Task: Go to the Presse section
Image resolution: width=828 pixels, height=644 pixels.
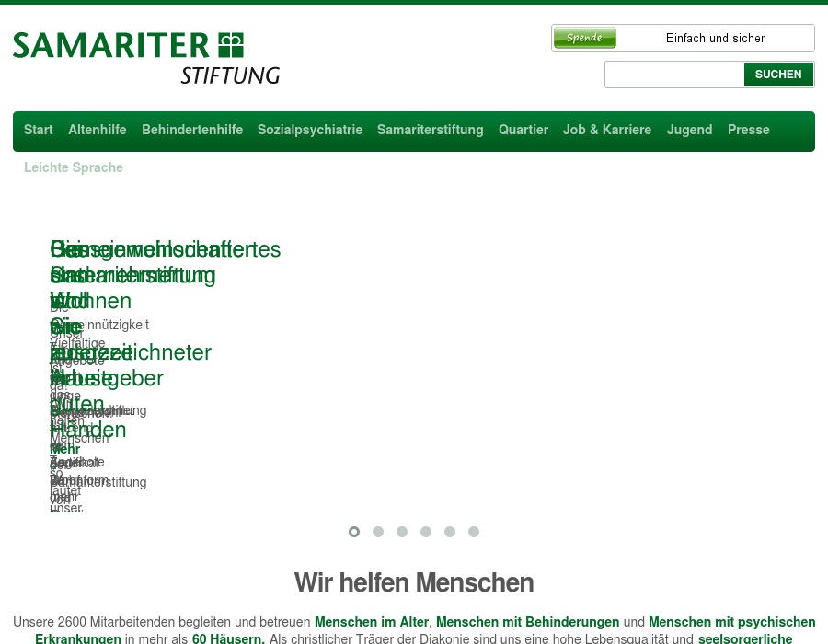Action: [748, 130]
